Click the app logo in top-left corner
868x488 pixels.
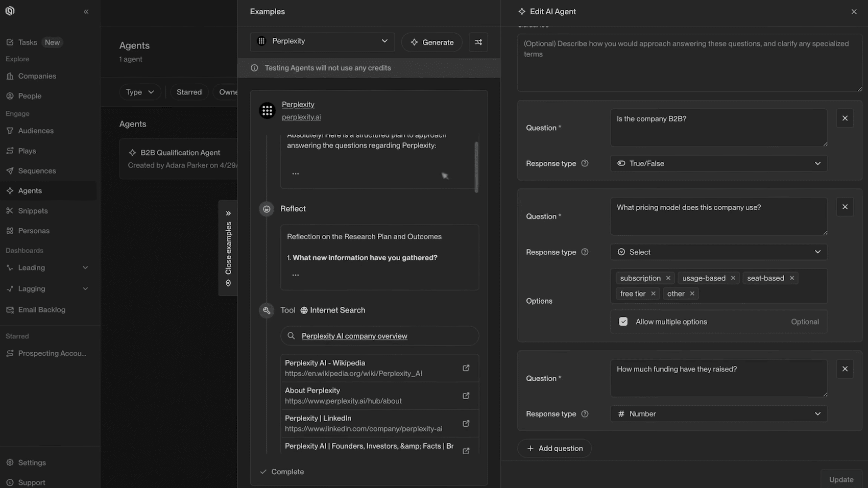click(10, 11)
